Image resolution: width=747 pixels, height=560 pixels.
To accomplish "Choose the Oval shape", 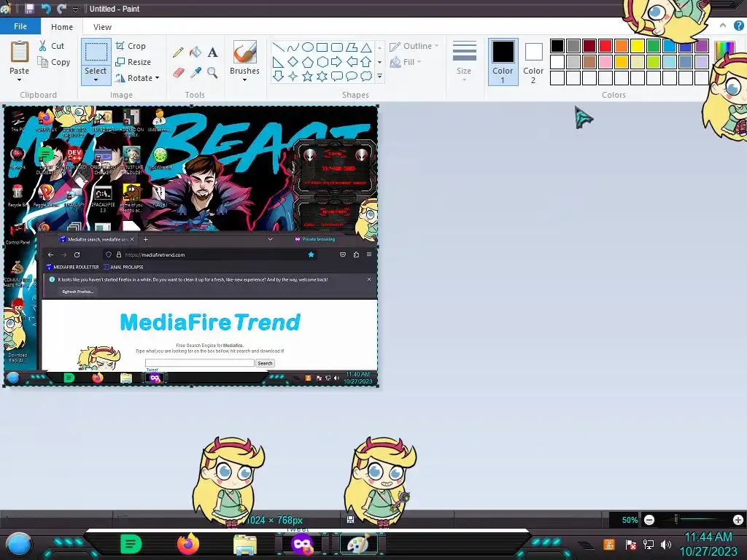I will coord(308,47).
